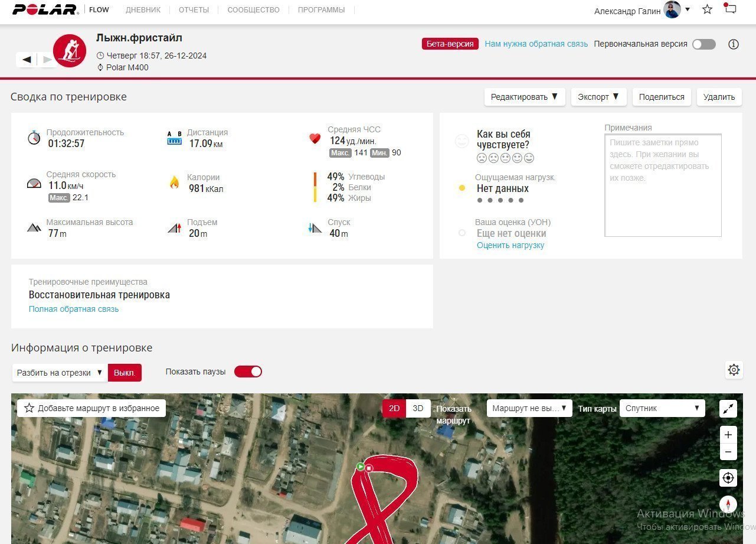Center map on route location
This screenshot has height=544, width=756.
click(x=728, y=478)
